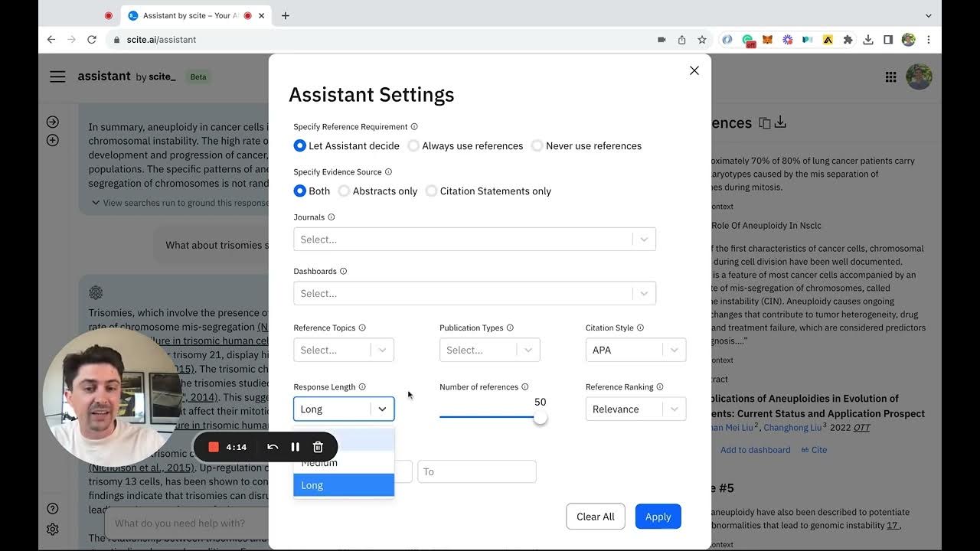Image resolution: width=980 pixels, height=551 pixels.
Task: Click the info icon beside Response Length
Action: tap(362, 387)
